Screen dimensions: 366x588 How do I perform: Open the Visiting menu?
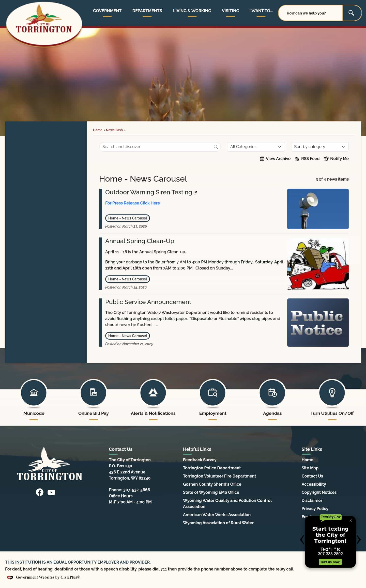pyautogui.click(x=231, y=11)
